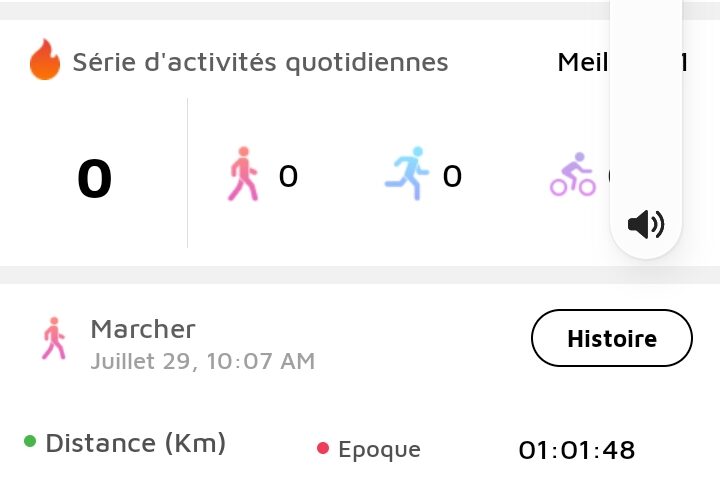The image size is (720, 480).
Task: Tap the purple cycling icon
Action: [573, 175]
